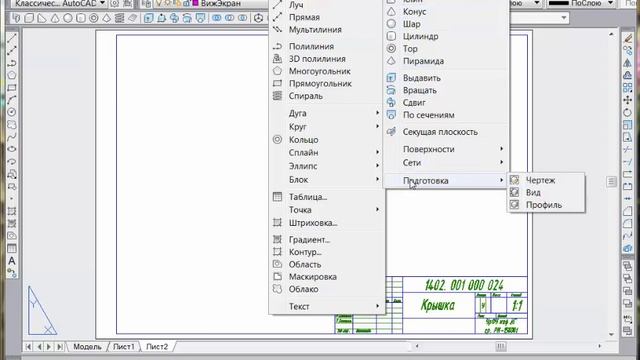The height and width of the screenshot is (360, 640).
Task: Open workspace settings gear icon
Action: coord(115,4)
